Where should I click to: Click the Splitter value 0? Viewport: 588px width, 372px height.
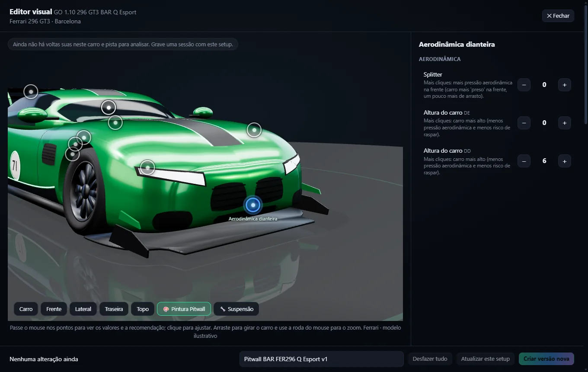(x=544, y=85)
